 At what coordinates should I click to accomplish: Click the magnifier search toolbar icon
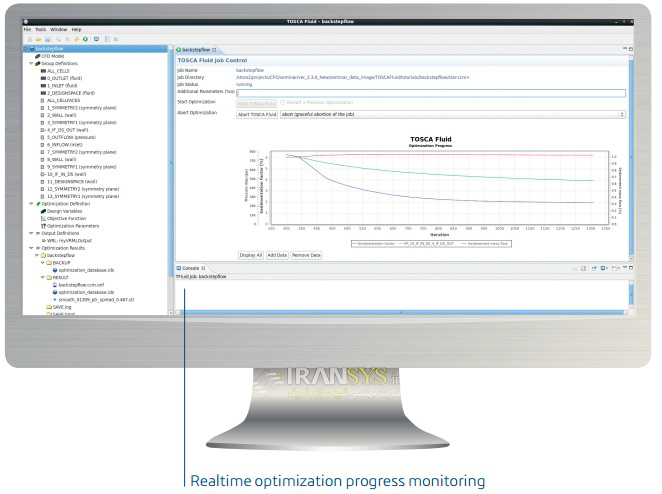59,39
